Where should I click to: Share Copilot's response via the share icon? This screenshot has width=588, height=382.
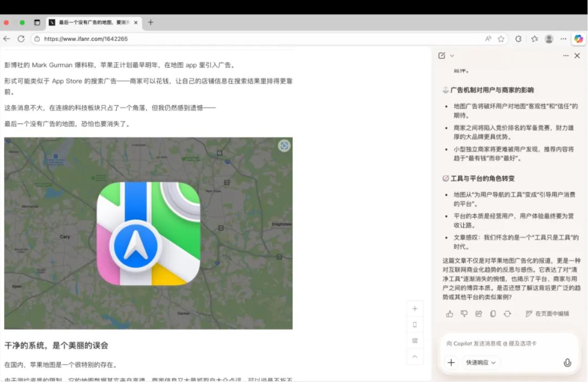pos(478,313)
